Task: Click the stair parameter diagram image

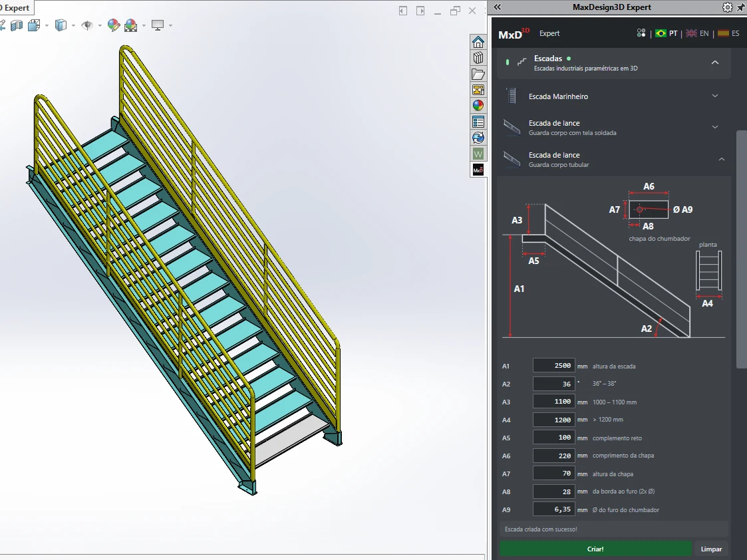Action: [x=613, y=261]
